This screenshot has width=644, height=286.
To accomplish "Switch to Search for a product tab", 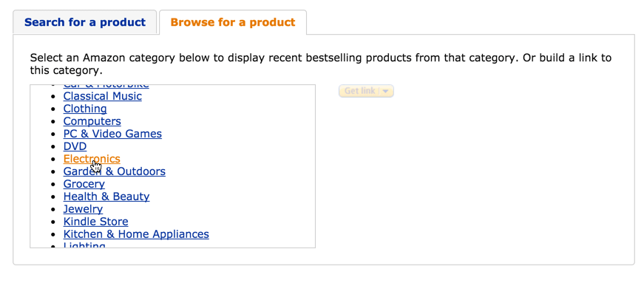I will pos(84,22).
